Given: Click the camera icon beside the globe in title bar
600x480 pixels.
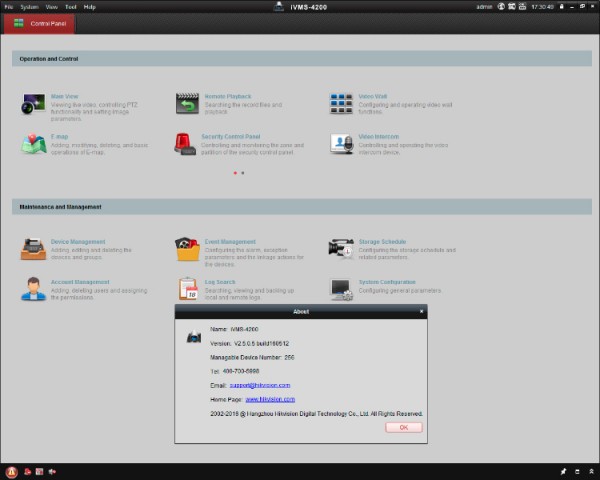Looking at the screenshot, I should coord(512,7).
